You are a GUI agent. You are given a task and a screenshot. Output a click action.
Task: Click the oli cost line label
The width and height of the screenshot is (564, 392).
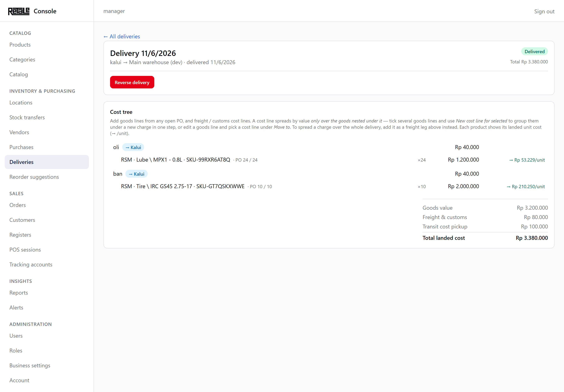(x=116, y=147)
